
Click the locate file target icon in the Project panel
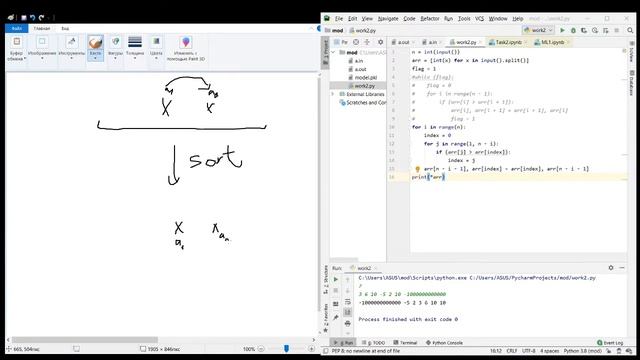pos(356,42)
